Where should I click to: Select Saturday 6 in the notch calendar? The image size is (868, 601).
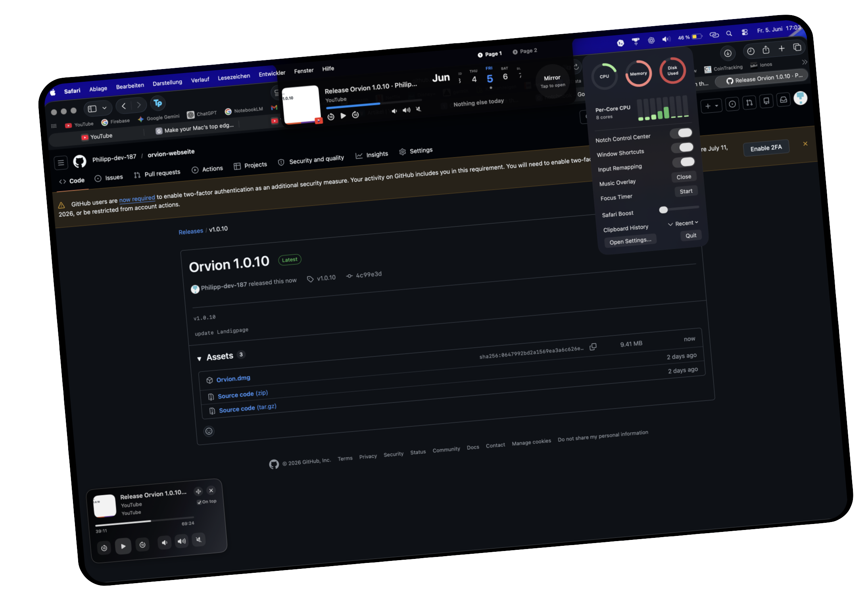click(x=505, y=74)
